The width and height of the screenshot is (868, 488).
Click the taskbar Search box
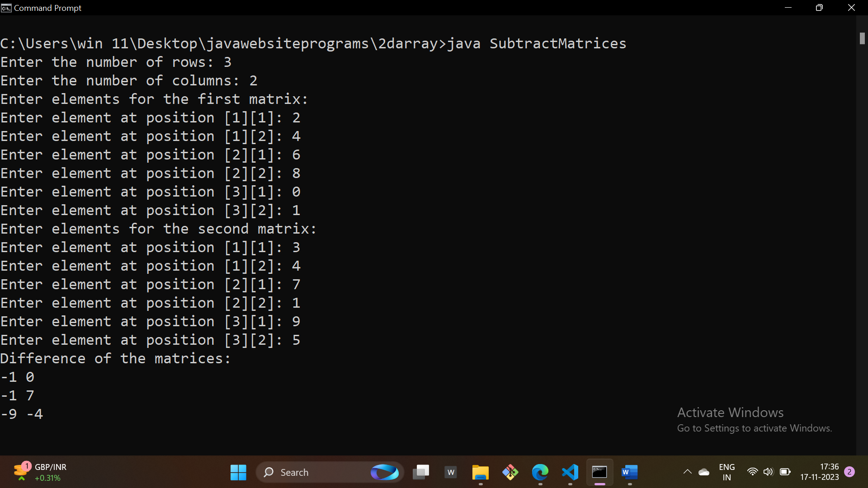tap(316, 472)
